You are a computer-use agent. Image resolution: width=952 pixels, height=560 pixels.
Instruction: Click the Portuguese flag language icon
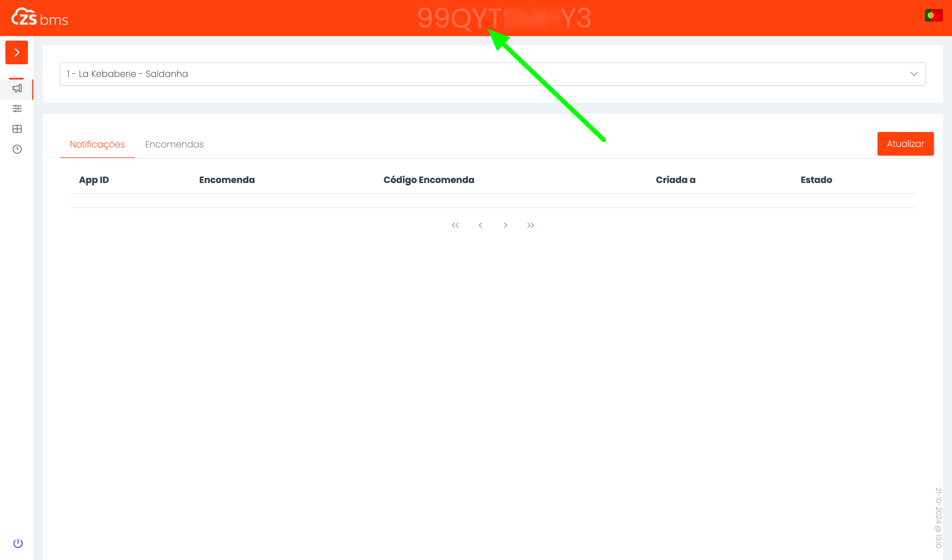[933, 16]
